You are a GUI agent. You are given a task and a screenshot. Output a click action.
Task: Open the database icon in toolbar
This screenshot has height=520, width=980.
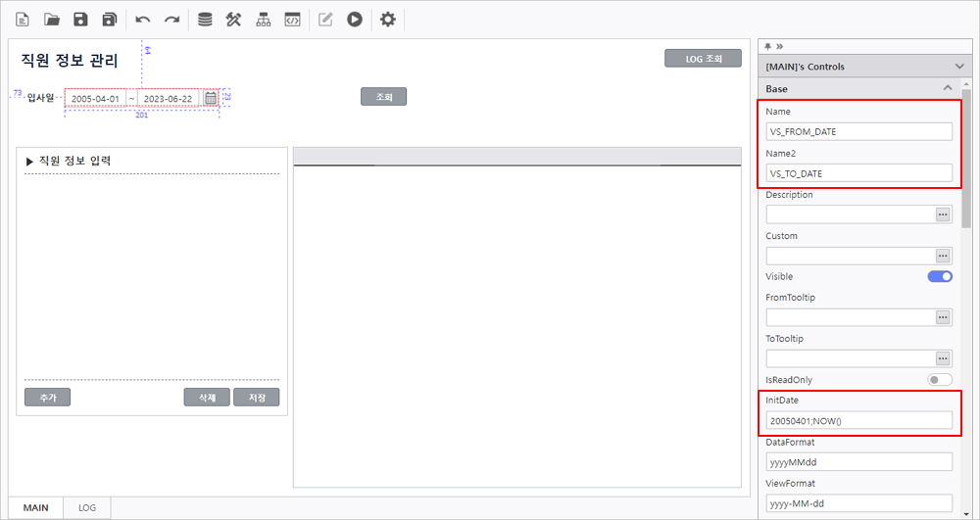(x=205, y=20)
